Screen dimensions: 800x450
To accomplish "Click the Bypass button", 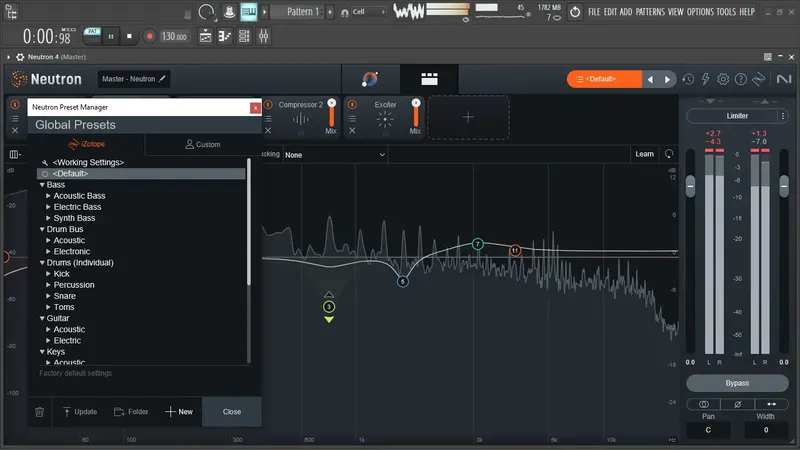I will click(737, 383).
